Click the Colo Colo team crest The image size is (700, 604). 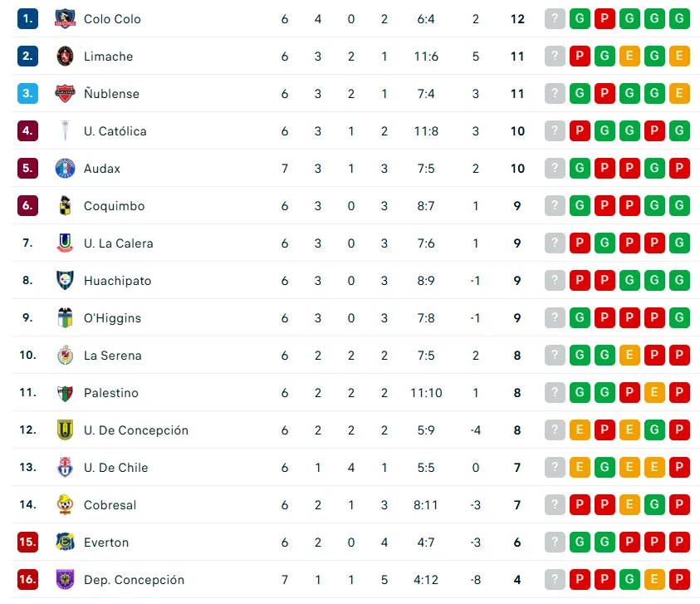[64, 18]
